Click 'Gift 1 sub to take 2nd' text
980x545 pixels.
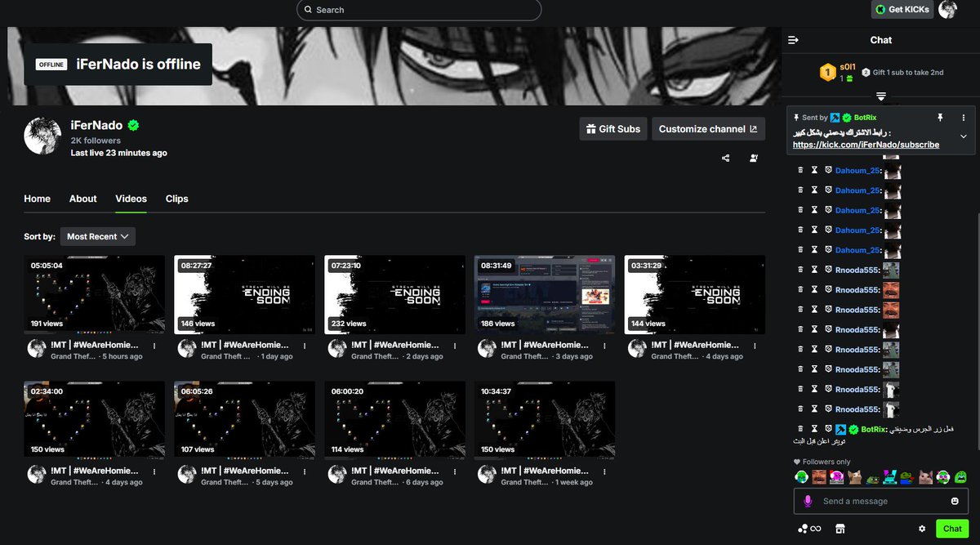coord(908,73)
